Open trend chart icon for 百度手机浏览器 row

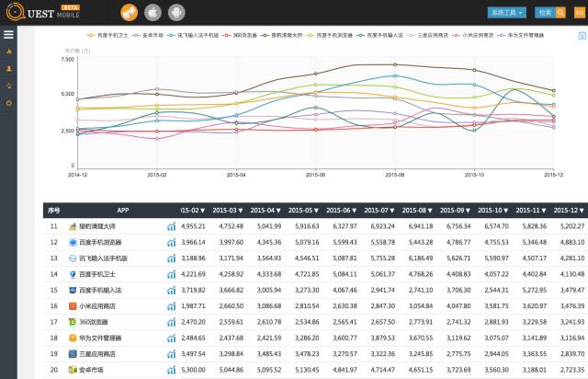pyautogui.click(x=172, y=243)
